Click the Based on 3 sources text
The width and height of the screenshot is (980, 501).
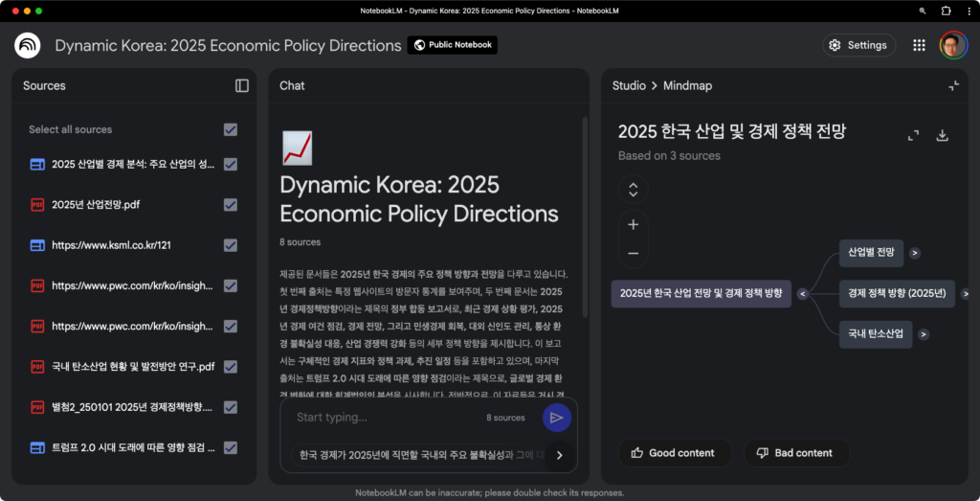669,156
